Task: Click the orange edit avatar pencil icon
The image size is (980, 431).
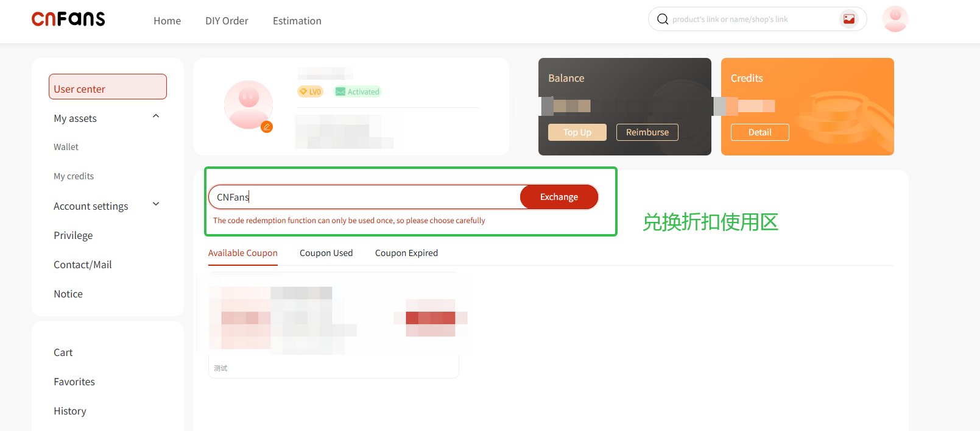Action: (x=267, y=127)
